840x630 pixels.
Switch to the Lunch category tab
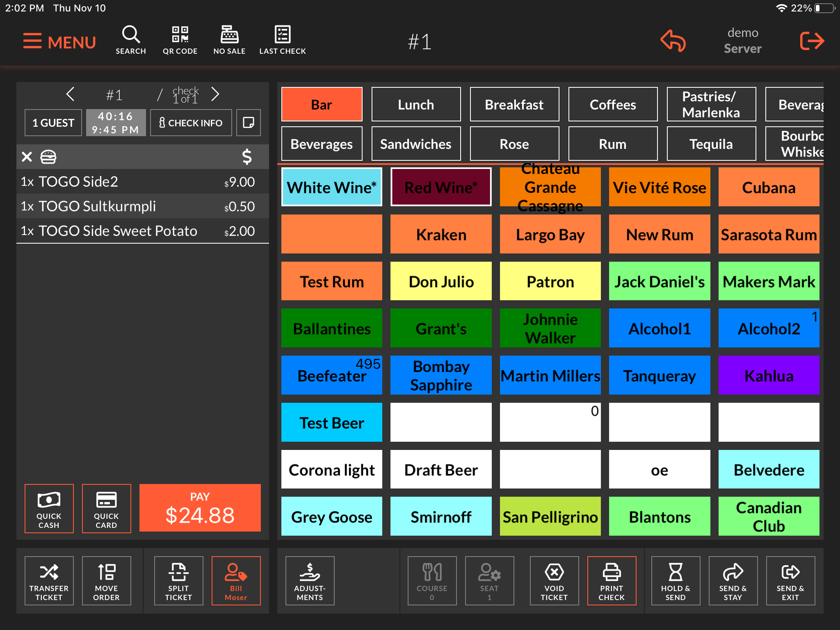pos(415,105)
